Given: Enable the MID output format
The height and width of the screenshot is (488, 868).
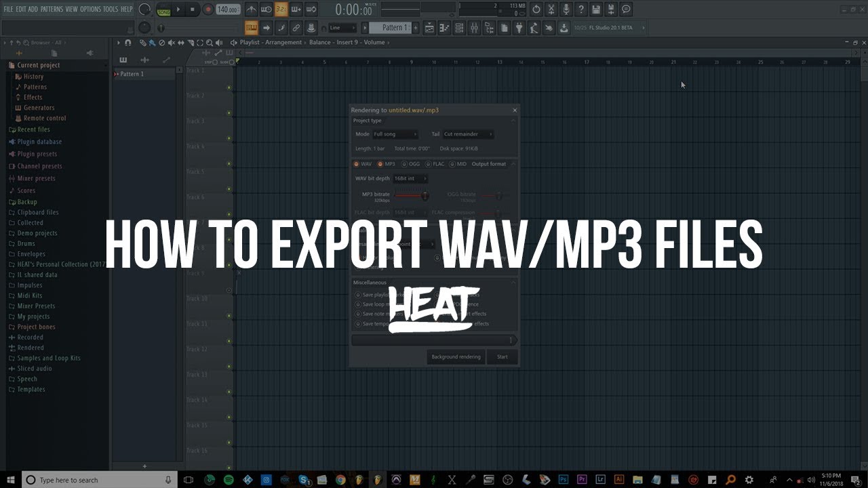Looking at the screenshot, I should [458, 164].
